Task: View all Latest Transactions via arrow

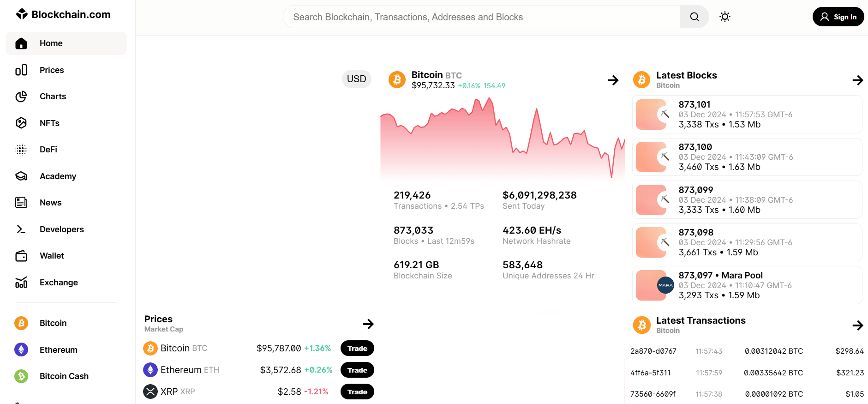Action: click(x=858, y=325)
